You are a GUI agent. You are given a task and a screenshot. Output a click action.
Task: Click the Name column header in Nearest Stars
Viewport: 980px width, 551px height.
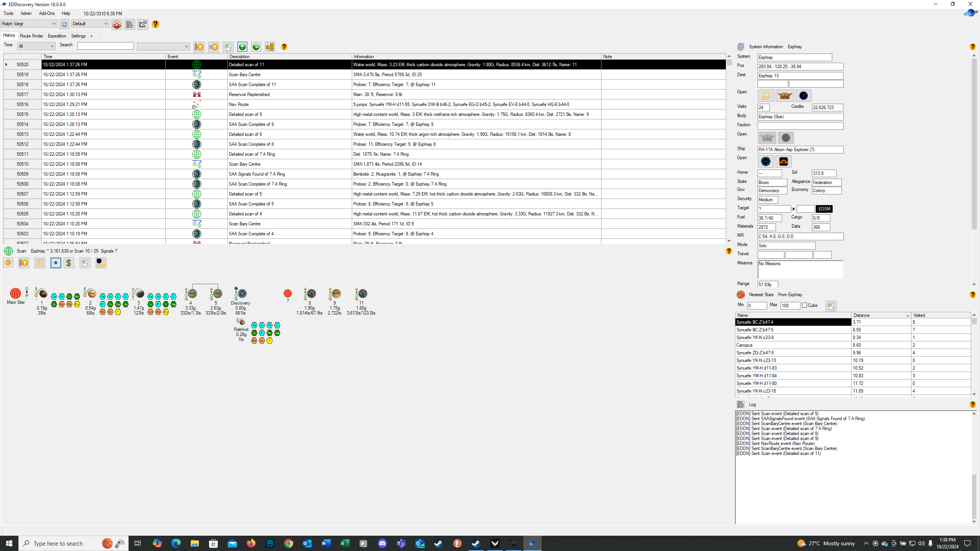pyautogui.click(x=793, y=315)
